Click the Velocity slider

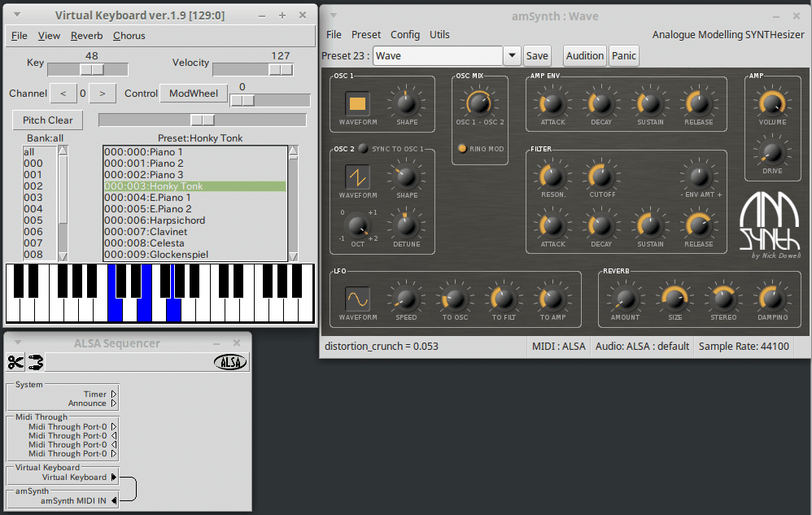point(253,69)
